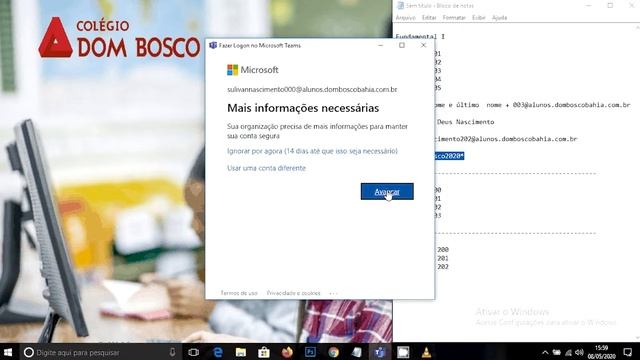
Task: Click the Teams icon in sign-in window title bar
Action: [213, 45]
